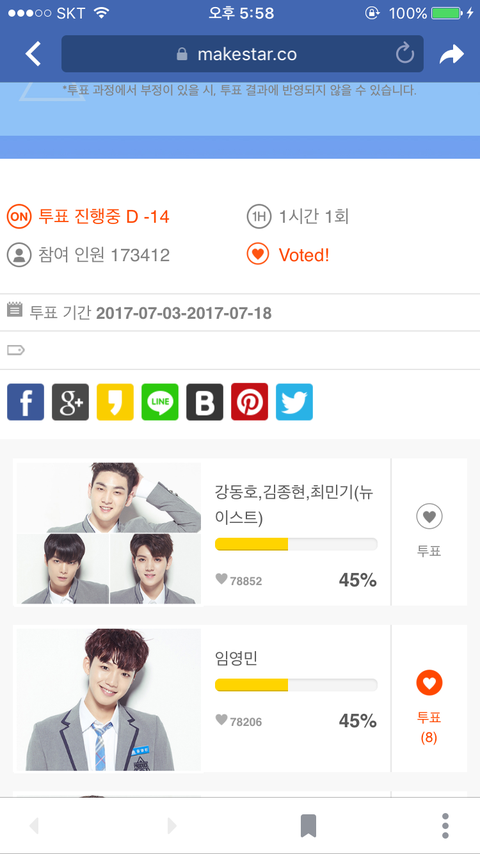Tap makestar.co address field
Image resolution: width=480 pixels, height=854 pixels.
coord(242,54)
